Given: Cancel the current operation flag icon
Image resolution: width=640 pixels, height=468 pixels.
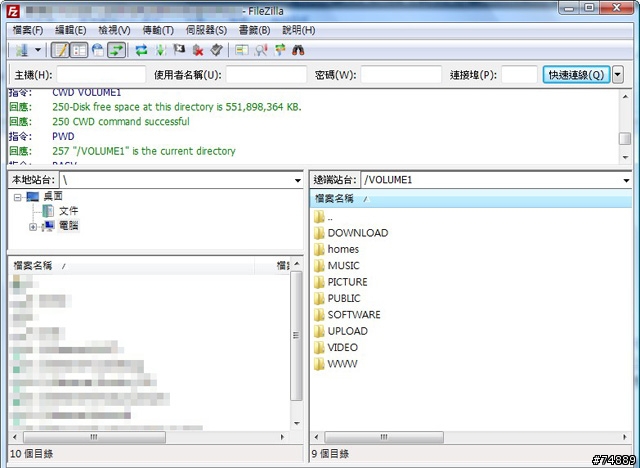Looking at the screenshot, I should 179,50.
